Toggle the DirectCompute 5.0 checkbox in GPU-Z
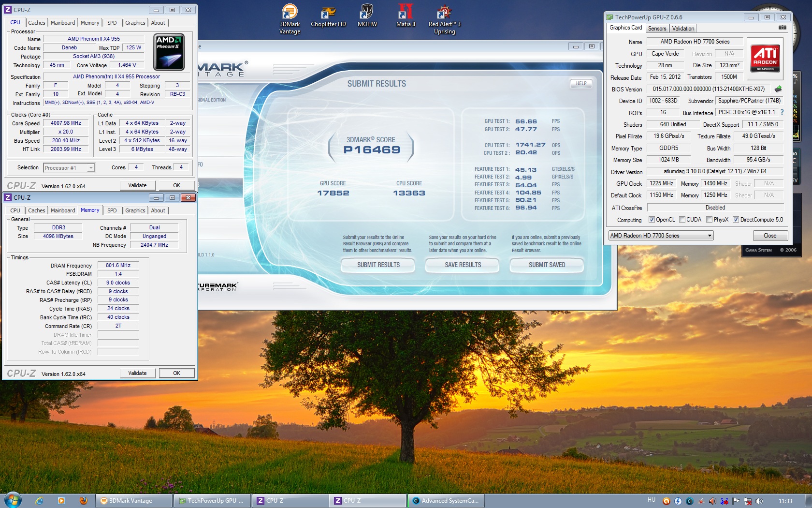Image resolution: width=812 pixels, height=508 pixels. (x=736, y=220)
